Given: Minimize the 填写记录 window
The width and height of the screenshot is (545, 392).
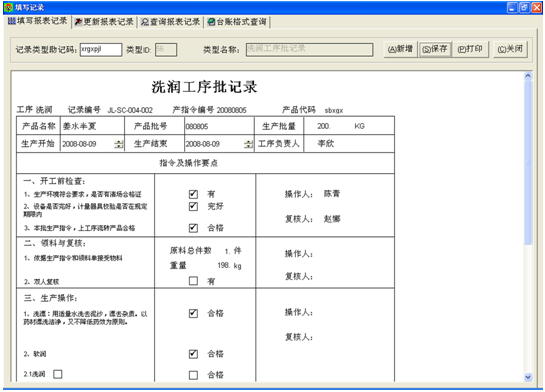Looking at the screenshot, I should (x=512, y=8).
